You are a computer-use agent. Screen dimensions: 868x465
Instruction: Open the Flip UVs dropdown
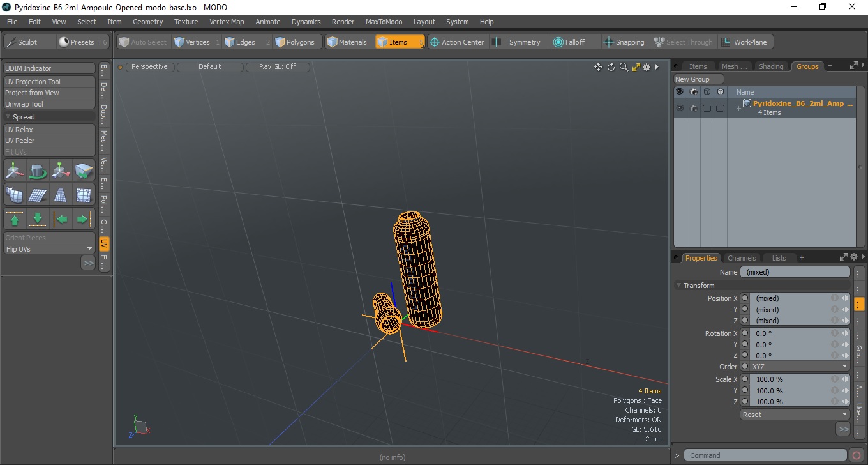[49, 249]
